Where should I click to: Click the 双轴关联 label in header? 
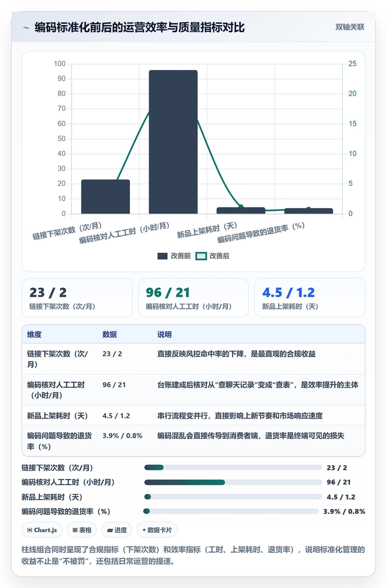pyautogui.click(x=350, y=27)
